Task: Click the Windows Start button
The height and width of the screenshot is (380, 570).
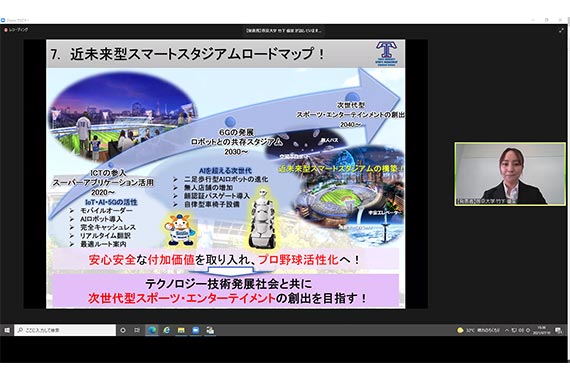Action: tap(7, 330)
